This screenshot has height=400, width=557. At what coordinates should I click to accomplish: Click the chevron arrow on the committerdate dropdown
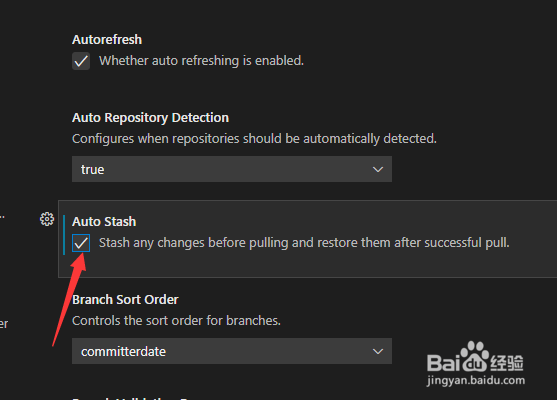[x=378, y=351]
